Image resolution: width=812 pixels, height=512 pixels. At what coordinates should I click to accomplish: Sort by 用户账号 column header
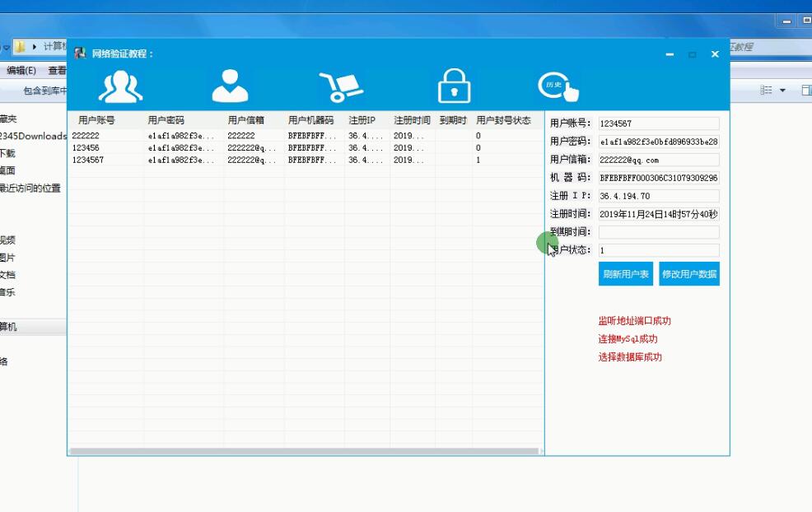click(97, 120)
